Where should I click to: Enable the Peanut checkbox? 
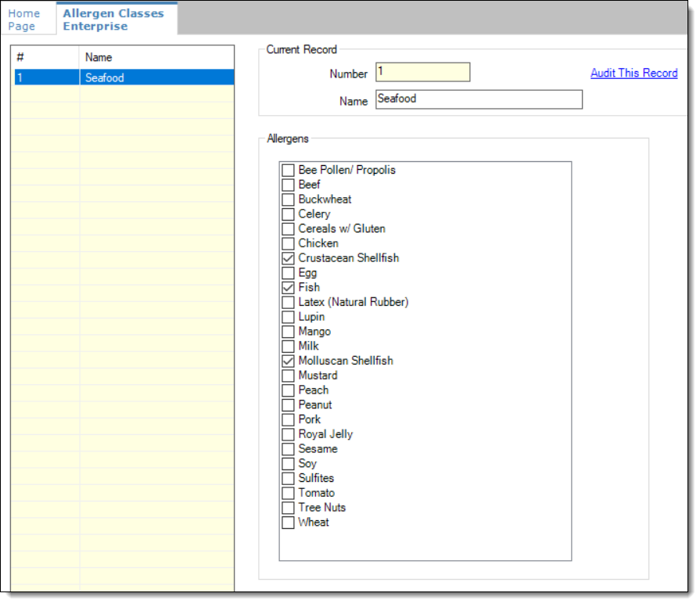click(x=288, y=405)
